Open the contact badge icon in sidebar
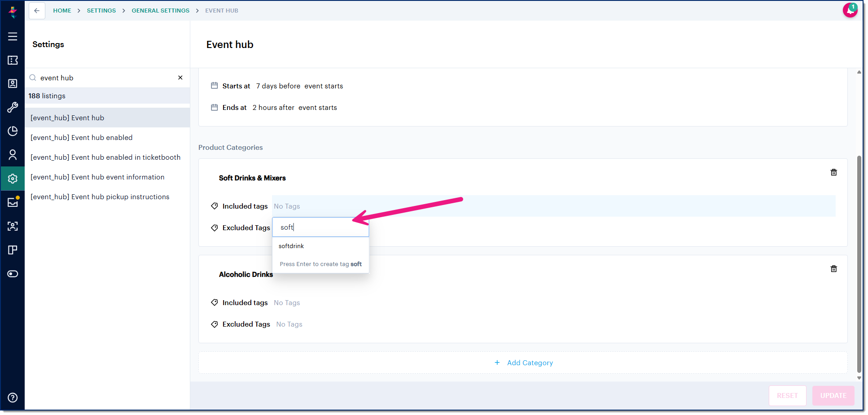Viewport: 868px width, 415px height. click(13, 83)
